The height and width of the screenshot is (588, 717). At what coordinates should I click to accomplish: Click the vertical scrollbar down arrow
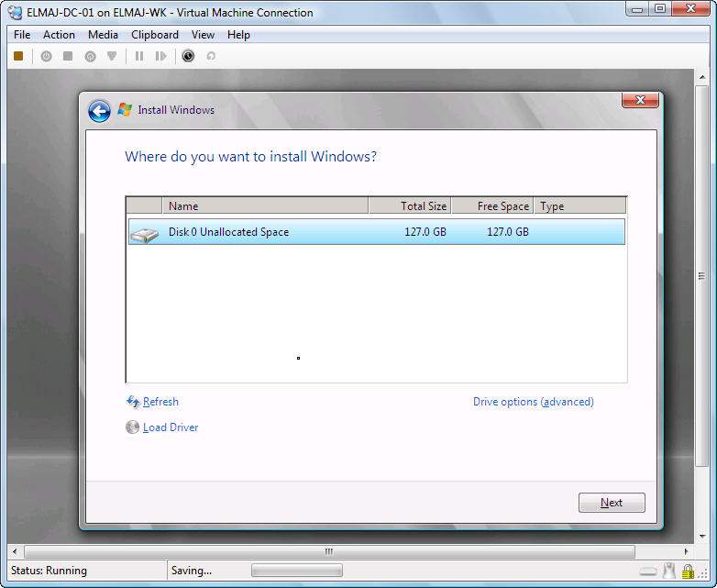pyautogui.click(x=702, y=536)
